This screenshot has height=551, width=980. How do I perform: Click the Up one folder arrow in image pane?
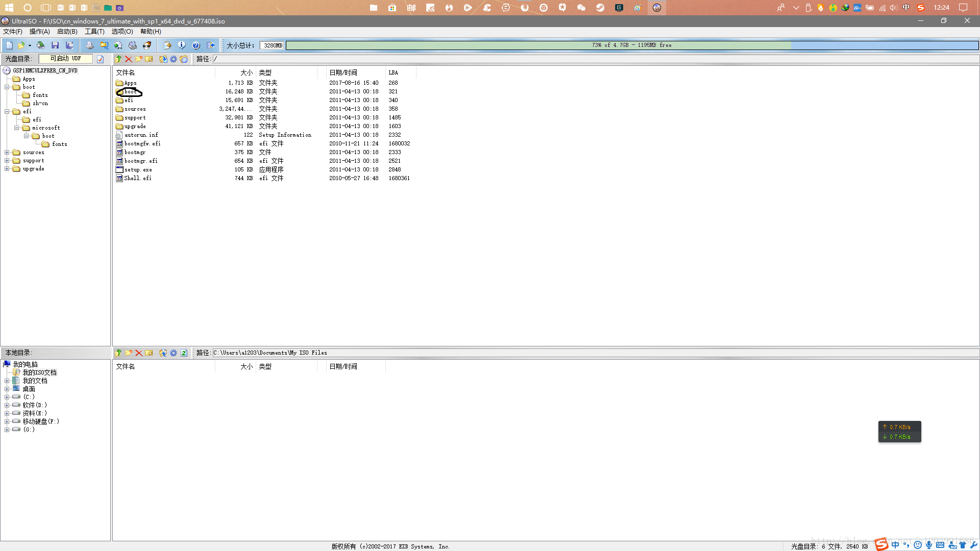coord(118,59)
